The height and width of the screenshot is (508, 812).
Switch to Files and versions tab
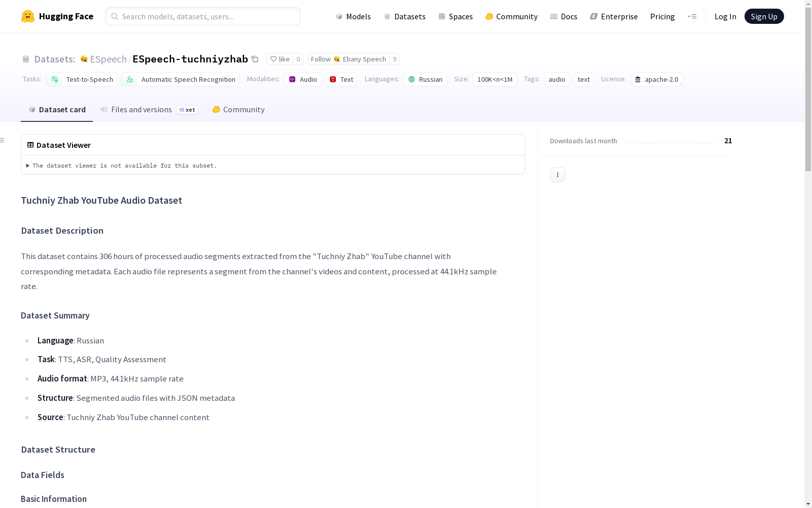coord(149,110)
